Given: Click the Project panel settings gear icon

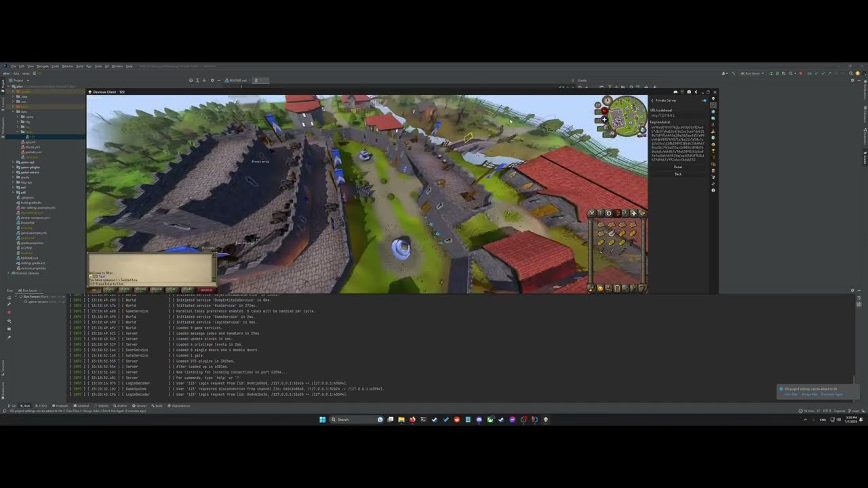Looking at the screenshot, I should click(x=212, y=80).
